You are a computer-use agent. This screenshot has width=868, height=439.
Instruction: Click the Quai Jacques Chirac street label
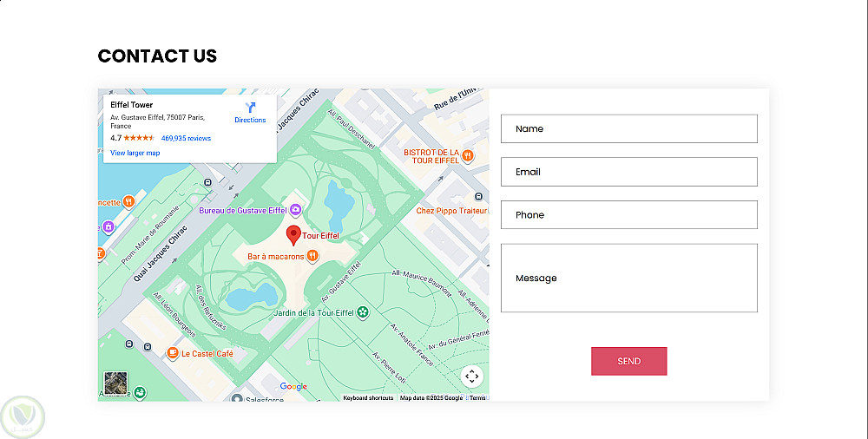161,253
